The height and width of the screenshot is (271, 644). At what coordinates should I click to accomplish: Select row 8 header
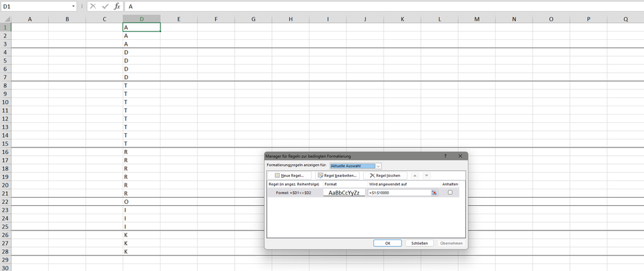point(6,85)
